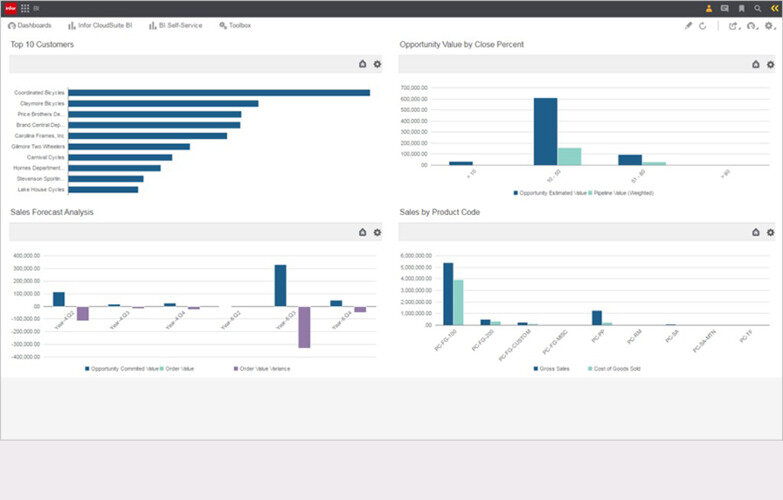Click home icon in Top 10 Customers panel

[363, 64]
